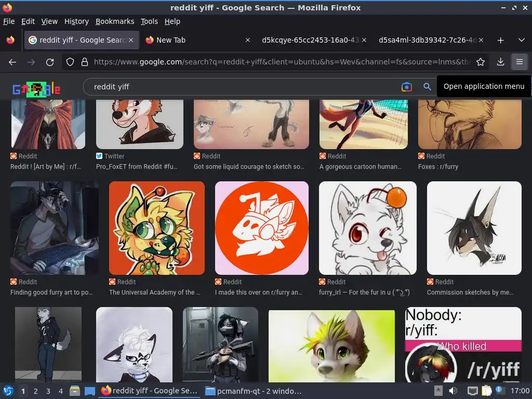Open 'furry_irl — For the fur in u' link

click(x=364, y=292)
